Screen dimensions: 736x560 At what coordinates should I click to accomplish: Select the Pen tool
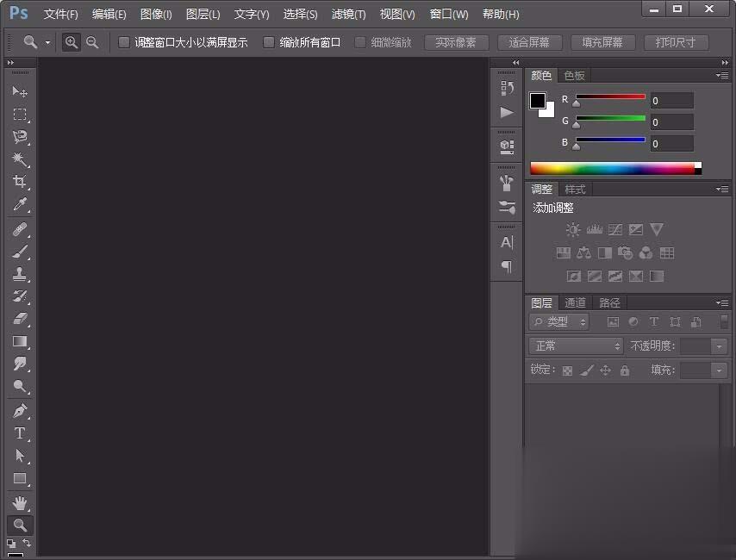click(20, 411)
